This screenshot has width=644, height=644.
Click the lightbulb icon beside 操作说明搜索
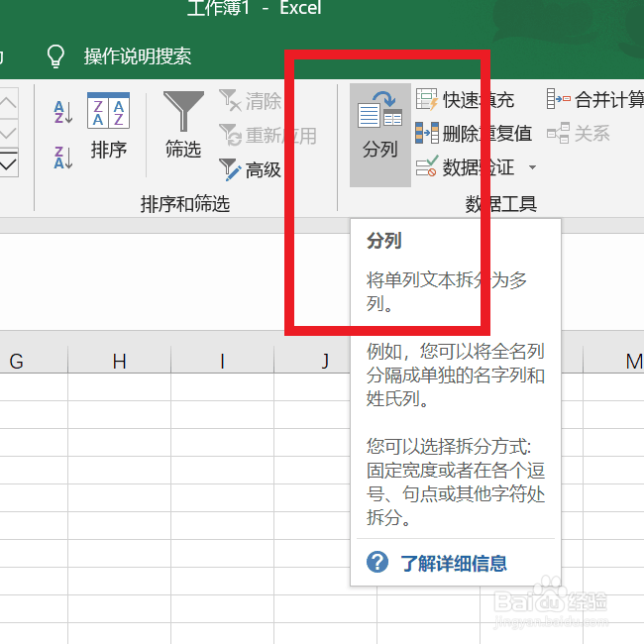(55, 56)
